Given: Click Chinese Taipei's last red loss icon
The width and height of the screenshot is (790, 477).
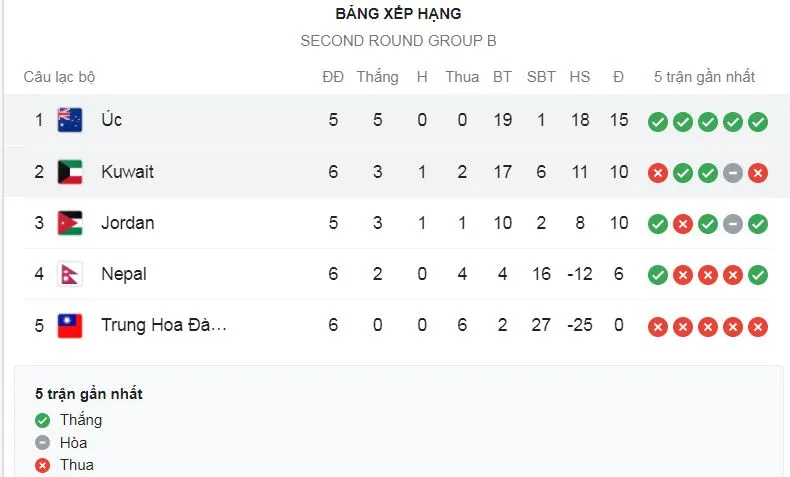Looking at the screenshot, I should [x=758, y=327].
